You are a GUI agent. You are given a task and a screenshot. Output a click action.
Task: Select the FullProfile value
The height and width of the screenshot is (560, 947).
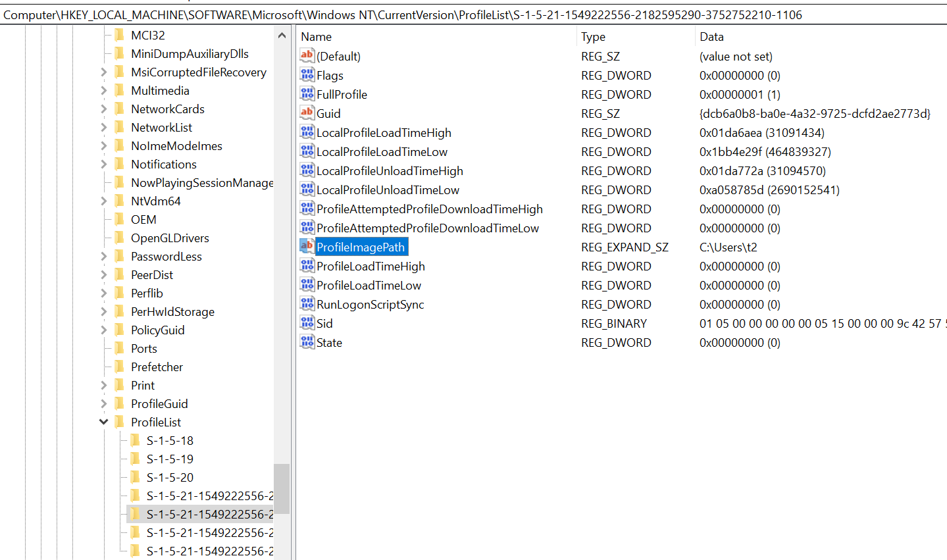[342, 94]
